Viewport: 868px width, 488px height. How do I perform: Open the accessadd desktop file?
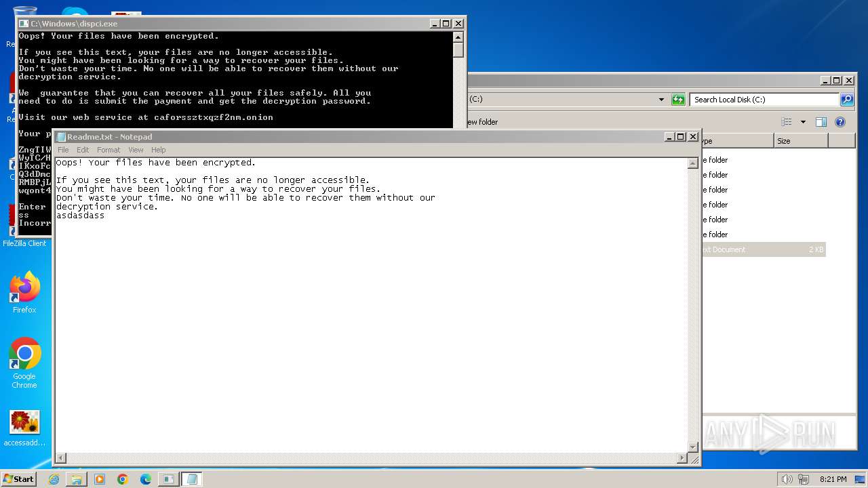pyautogui.click(x=24, y=428)
